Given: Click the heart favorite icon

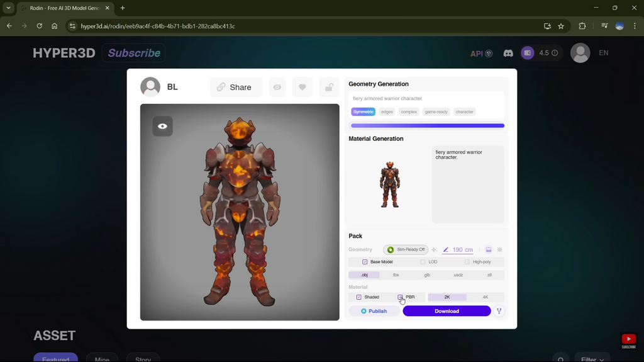Looking at the screenshot, I should pyautogui.click(x=303, y=88).
